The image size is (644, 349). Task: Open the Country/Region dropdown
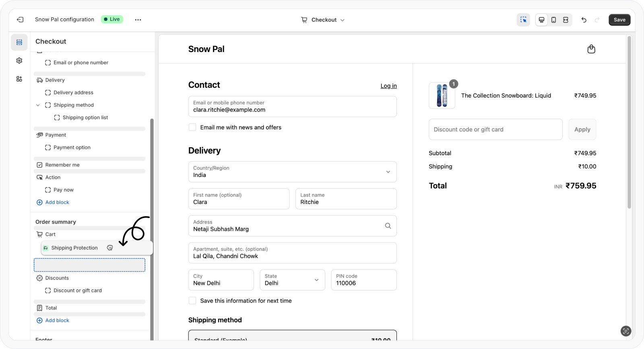tap(292, 172)
